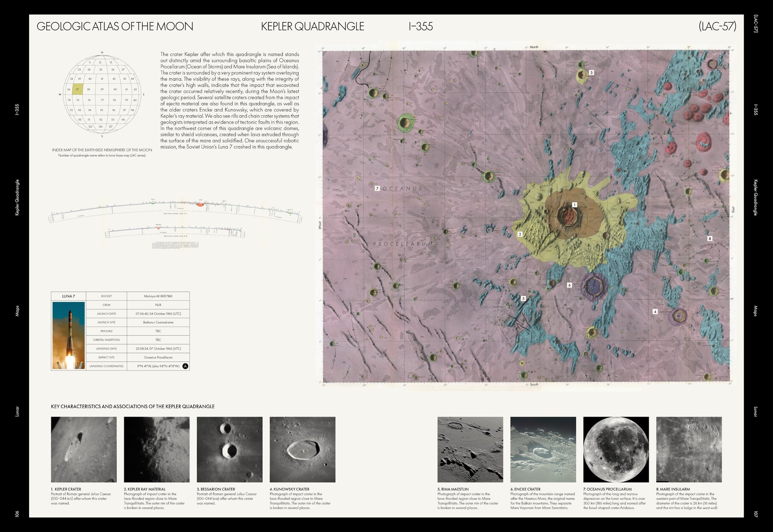Viewport: 773px width, 532px height.
Task: Click the '5. RIMA MAESTLIN' caption heading
Action: [453, 489]
